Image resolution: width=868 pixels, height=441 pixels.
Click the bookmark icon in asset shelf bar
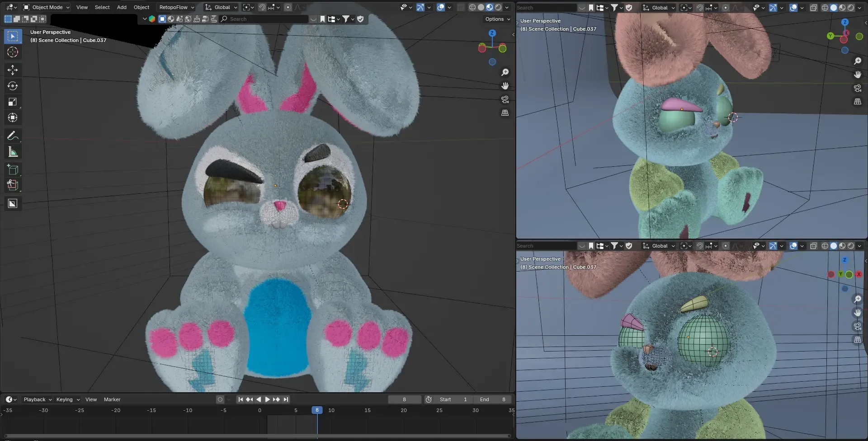pyautogui.click(x=322, y=19)
